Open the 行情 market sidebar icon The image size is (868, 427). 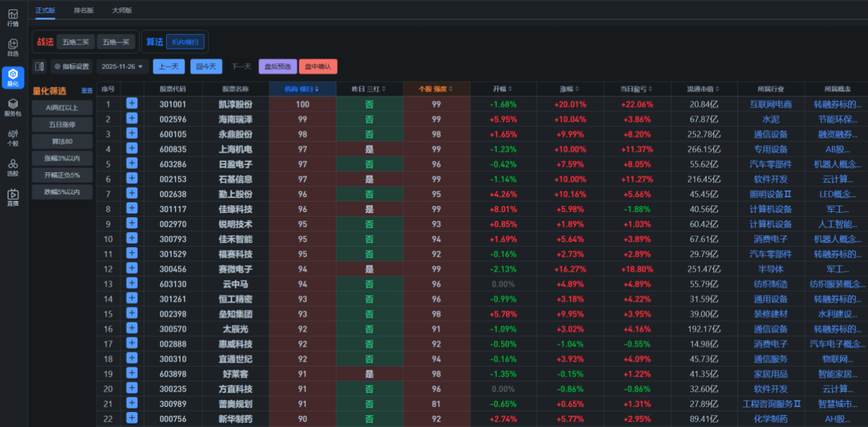click(13, 18)
